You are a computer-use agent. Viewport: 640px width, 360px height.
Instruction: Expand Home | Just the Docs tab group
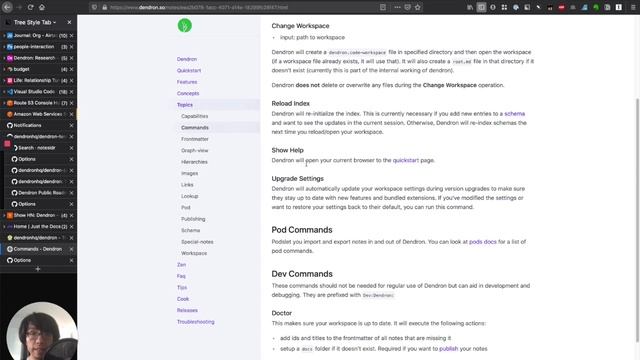(4, 227)
